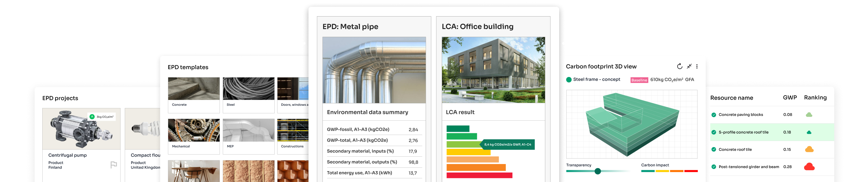Click the flag icon on Centrifugal pump card
868x182 pixels.
click(114, 165)
